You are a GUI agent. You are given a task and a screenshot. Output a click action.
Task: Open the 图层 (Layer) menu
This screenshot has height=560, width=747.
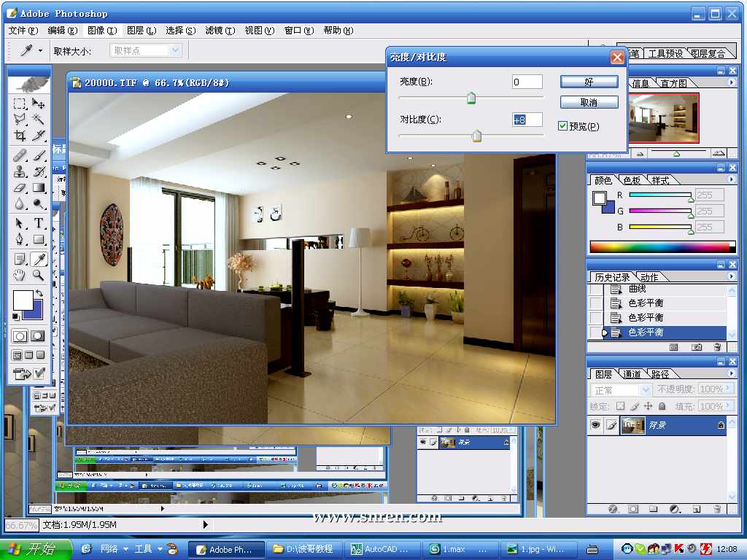click(142, 31)
